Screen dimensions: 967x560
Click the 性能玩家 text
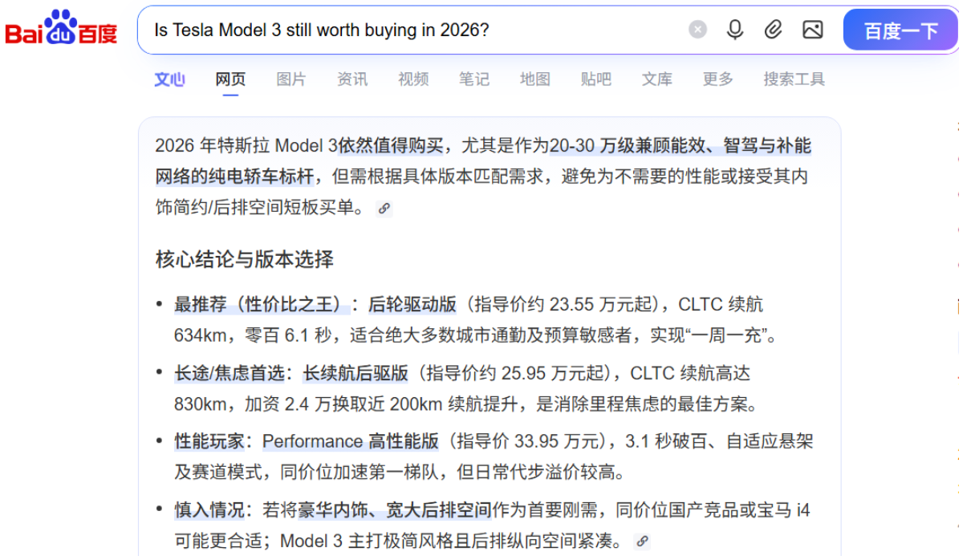tap(209, 441)
